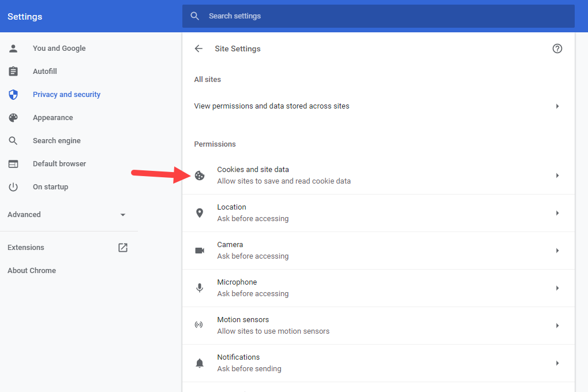This screenshot has width=588, height=392.
Task: Click About Chrome
Action: (31, 270)
